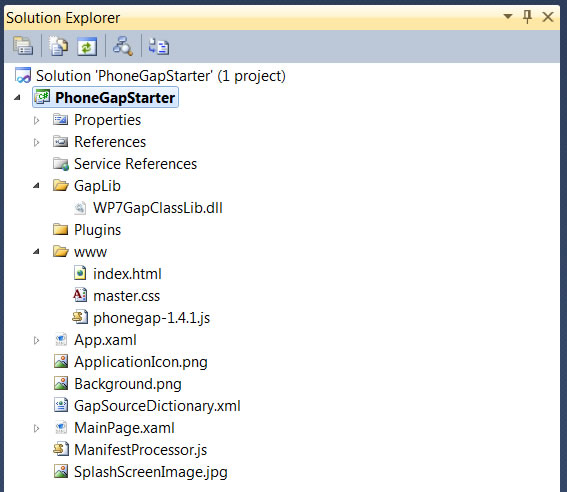Click the Show All Files toolbar icon

click(x=58, y=46)
